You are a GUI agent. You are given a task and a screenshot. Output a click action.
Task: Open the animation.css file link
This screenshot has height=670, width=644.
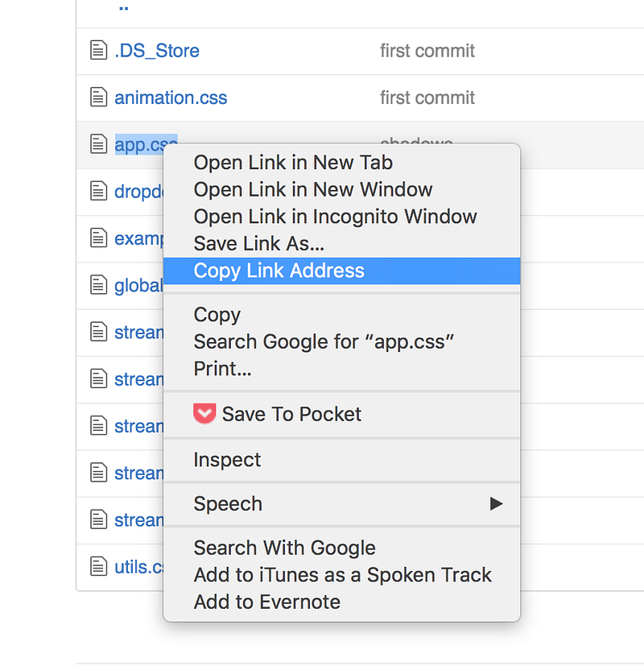click(171, 98)
